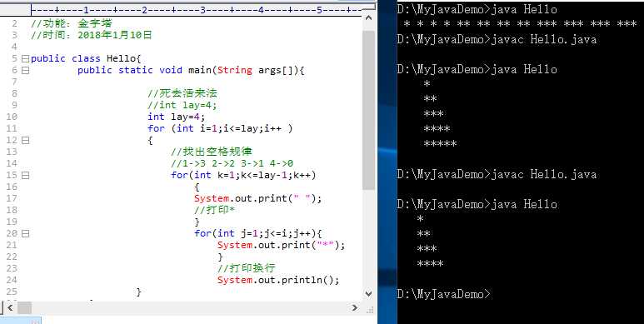Click the "*****" output row in console
Image resolution: width=644 pixels, height=324 pixels.
[440, 144]
